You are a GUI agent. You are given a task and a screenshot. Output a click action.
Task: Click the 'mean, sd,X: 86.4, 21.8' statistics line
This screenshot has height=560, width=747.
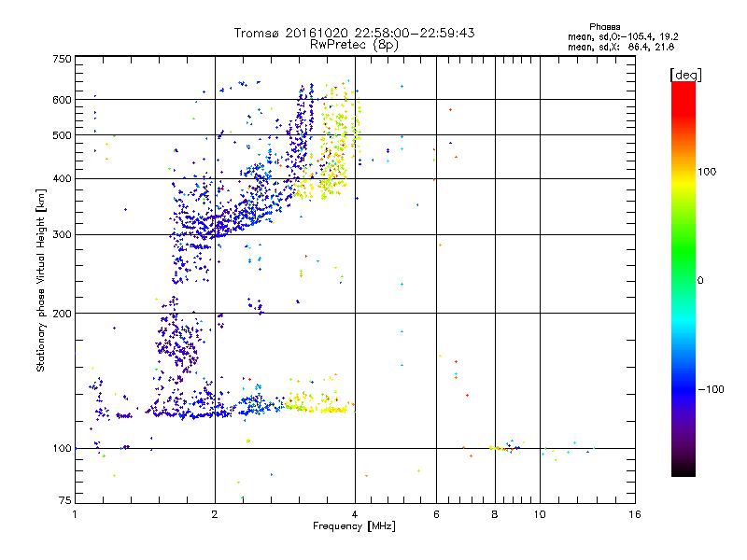coord(621,47)
